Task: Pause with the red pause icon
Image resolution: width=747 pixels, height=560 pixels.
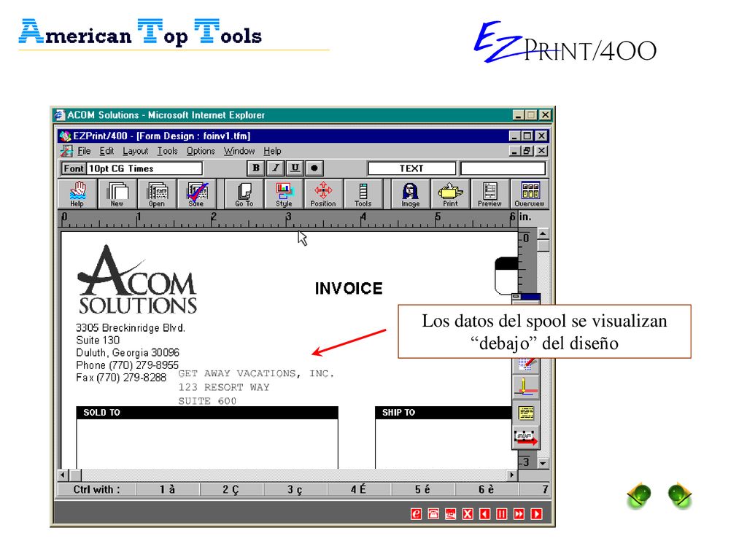Action: pyautogui.click(x=502, y=514)
